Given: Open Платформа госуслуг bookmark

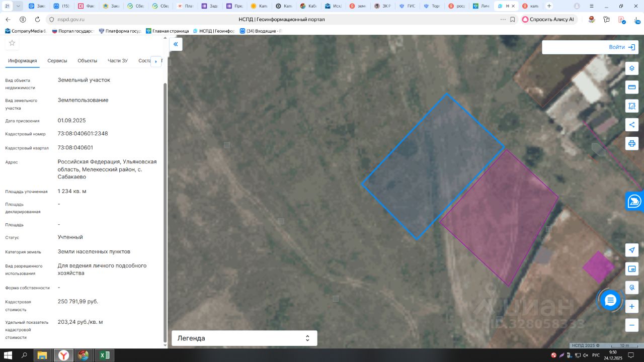Looking at the screenshot, I should [120, 31].
